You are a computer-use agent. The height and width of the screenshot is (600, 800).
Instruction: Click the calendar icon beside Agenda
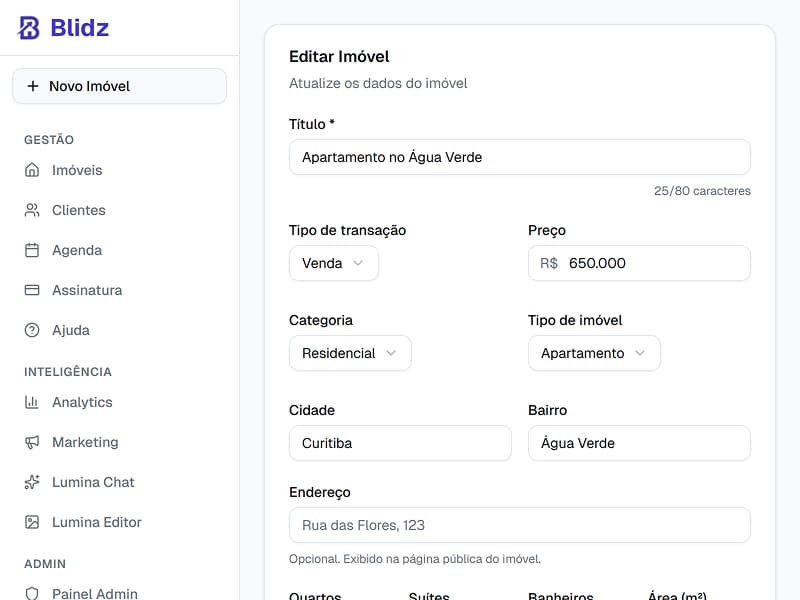(x=32, y=250)
